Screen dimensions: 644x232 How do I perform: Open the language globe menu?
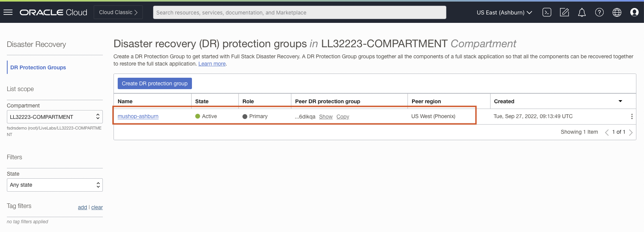tap(617, 13)
